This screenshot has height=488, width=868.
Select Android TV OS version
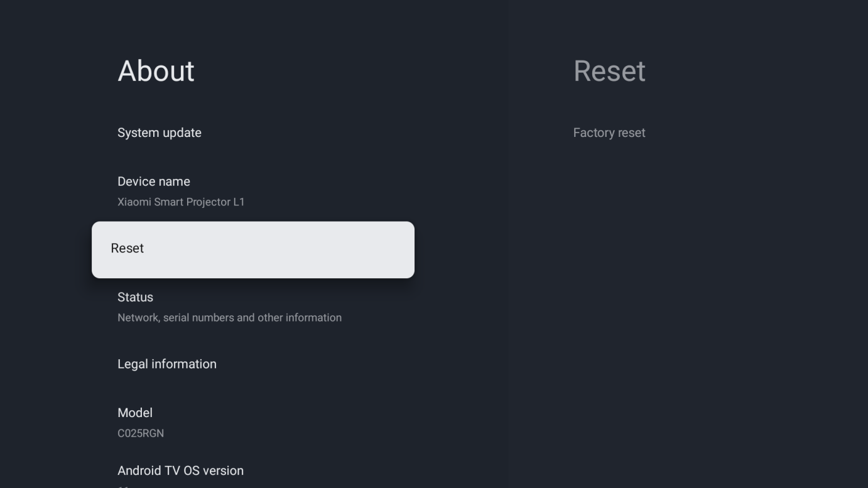pyautogui.click(x=180, y=470)
